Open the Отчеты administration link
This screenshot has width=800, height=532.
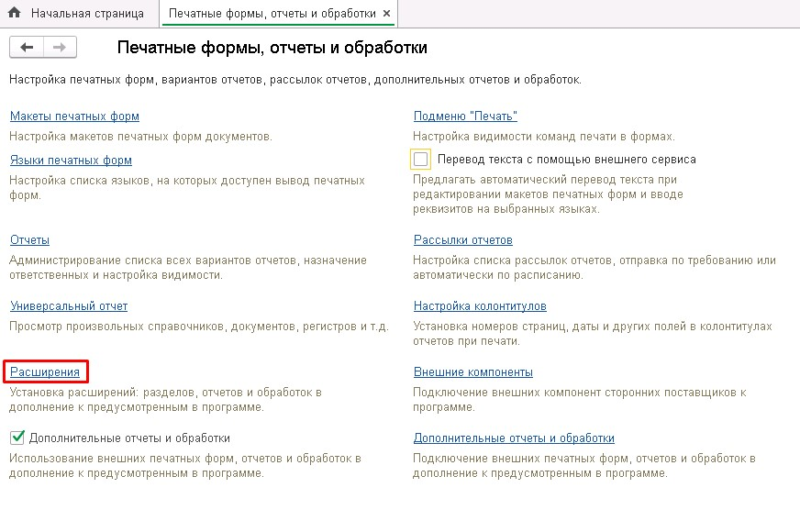(x=29, y=240)
